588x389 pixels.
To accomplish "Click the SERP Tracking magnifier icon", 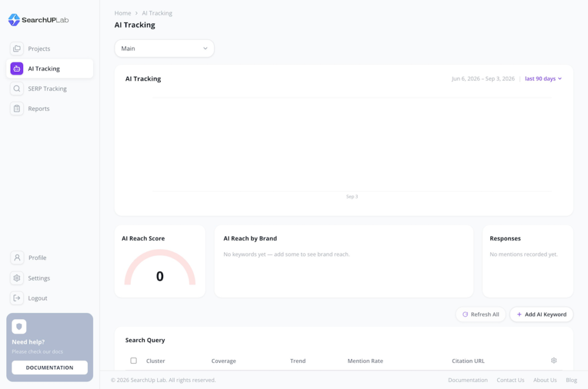I will [x=17, y=89].
